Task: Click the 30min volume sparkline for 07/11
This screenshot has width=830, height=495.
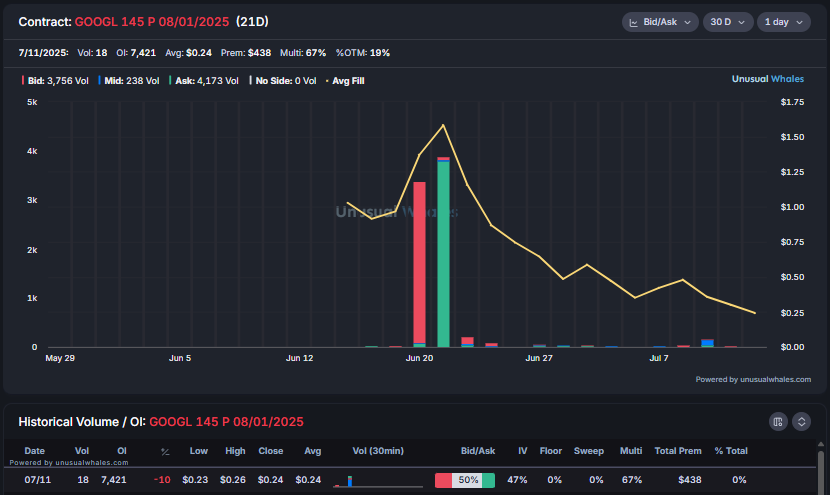Action: point(378,481)
